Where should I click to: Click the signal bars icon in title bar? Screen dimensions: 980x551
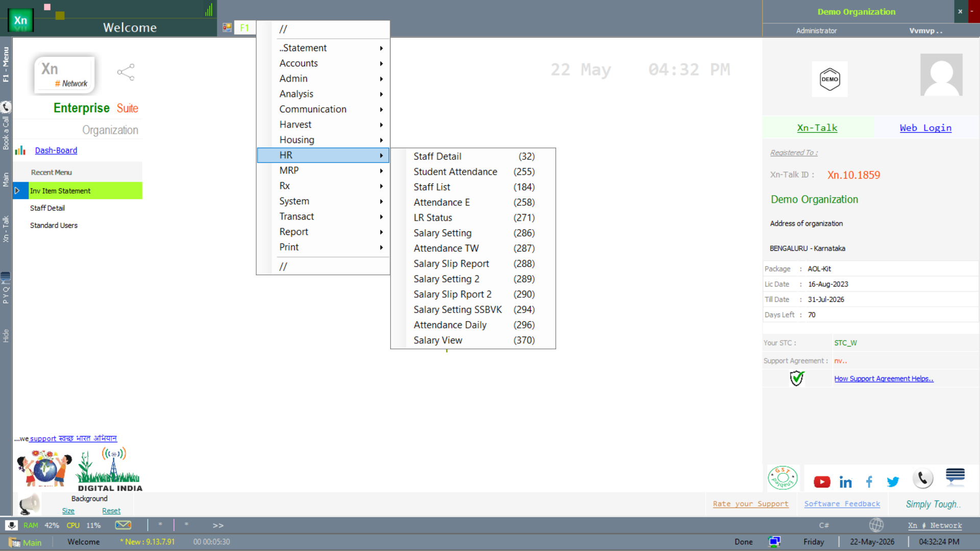point(209,10)
